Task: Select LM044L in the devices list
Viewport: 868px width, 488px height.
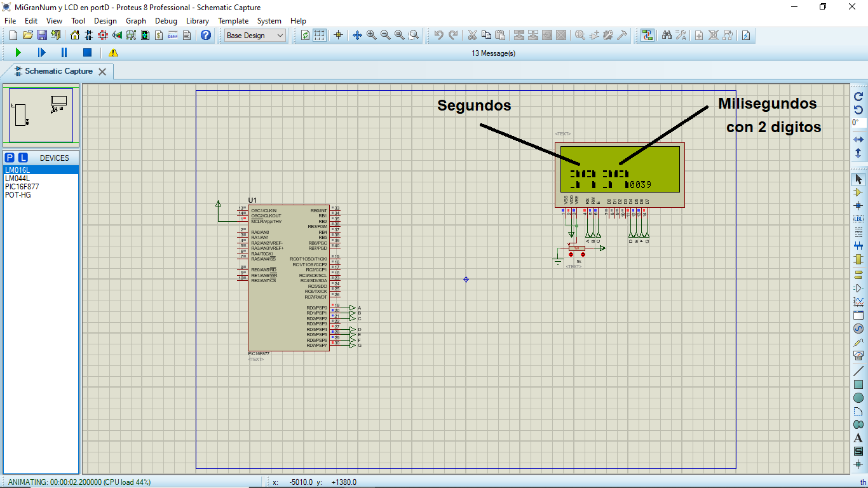Action: (x=41, y=179)
